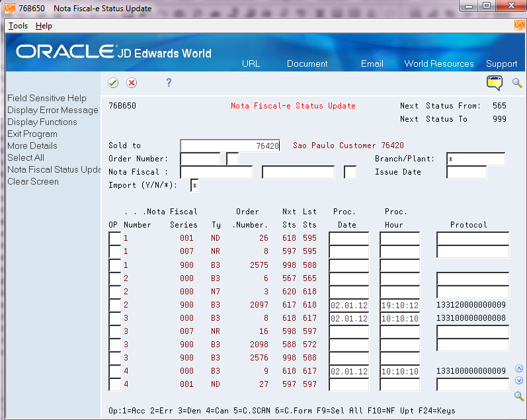Choose Select All in sidebar
The height and width of the screenshot is (420, 527).
tap(26, 157)
